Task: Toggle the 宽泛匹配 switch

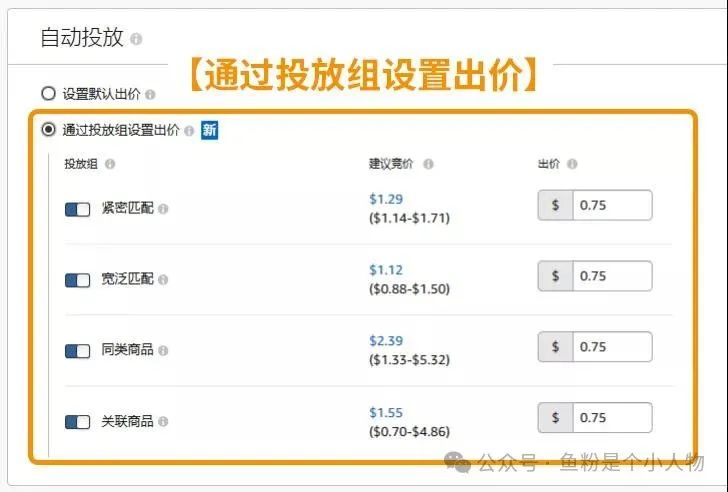Action: [x=78, y=280]
